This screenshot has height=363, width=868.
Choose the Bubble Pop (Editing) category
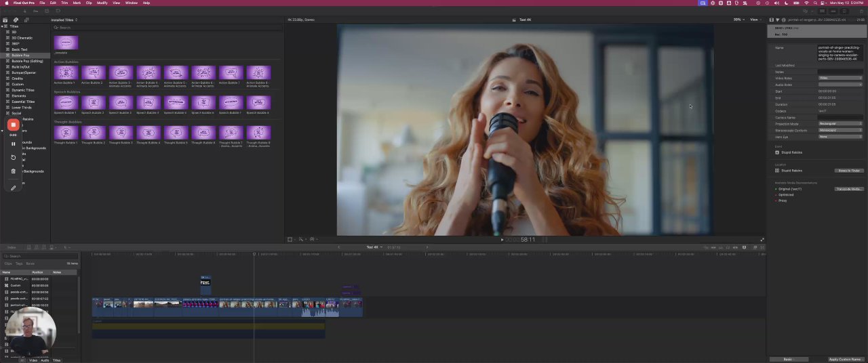[x=27, y=61]
